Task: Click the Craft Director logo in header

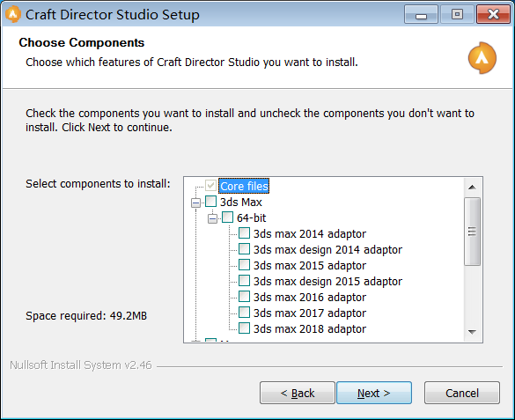Action: pos(482,58)
